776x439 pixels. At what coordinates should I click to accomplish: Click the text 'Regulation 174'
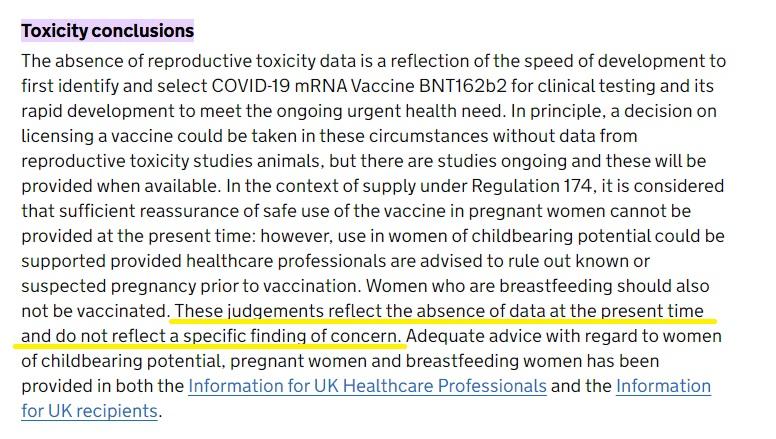coord(532,186)
